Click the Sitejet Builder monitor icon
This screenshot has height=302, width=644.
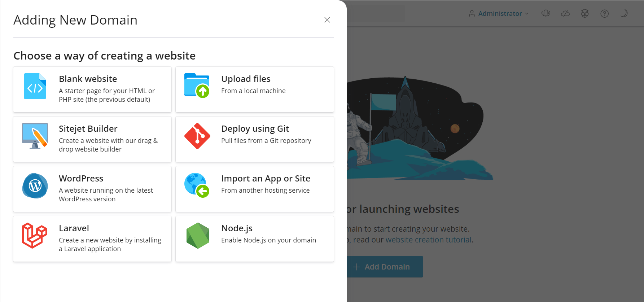click(35, 136)
